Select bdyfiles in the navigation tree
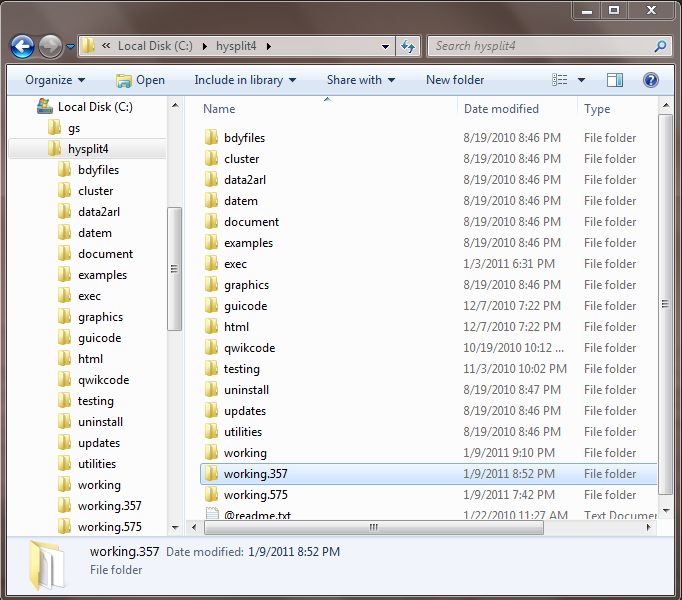This screenshot has height=600, width=682. tap(99, 170)
